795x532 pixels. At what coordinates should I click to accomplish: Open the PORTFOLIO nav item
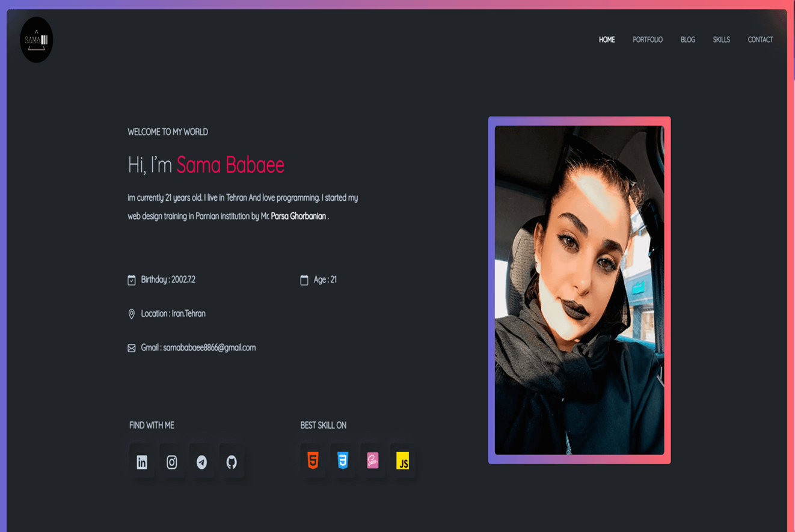coord(648,40)
